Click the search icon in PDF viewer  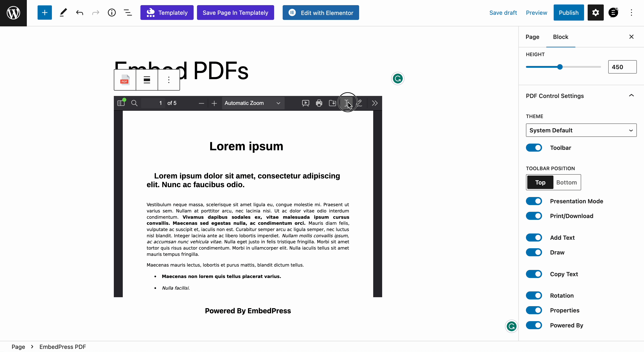click(134, 103)
